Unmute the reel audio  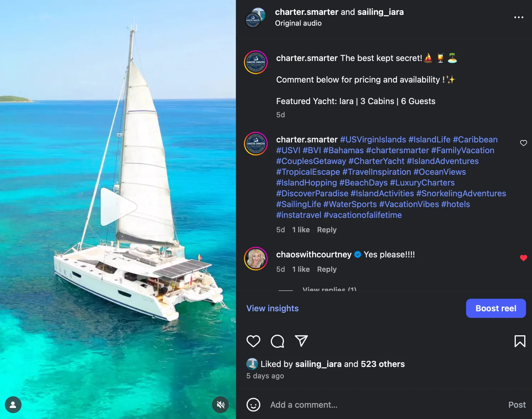(221, 404)
